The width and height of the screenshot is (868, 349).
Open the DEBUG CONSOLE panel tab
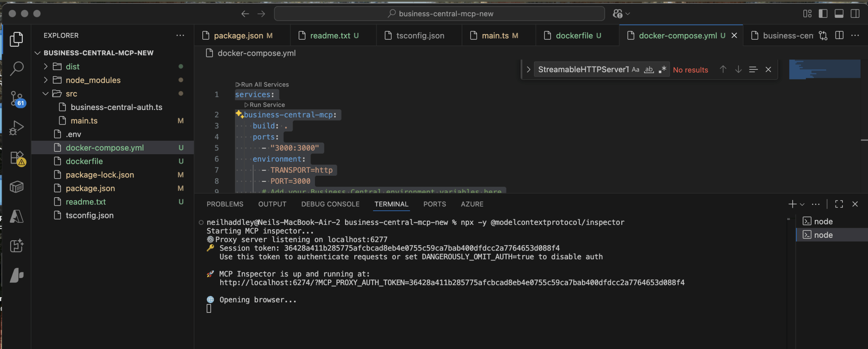coord(330,204)
